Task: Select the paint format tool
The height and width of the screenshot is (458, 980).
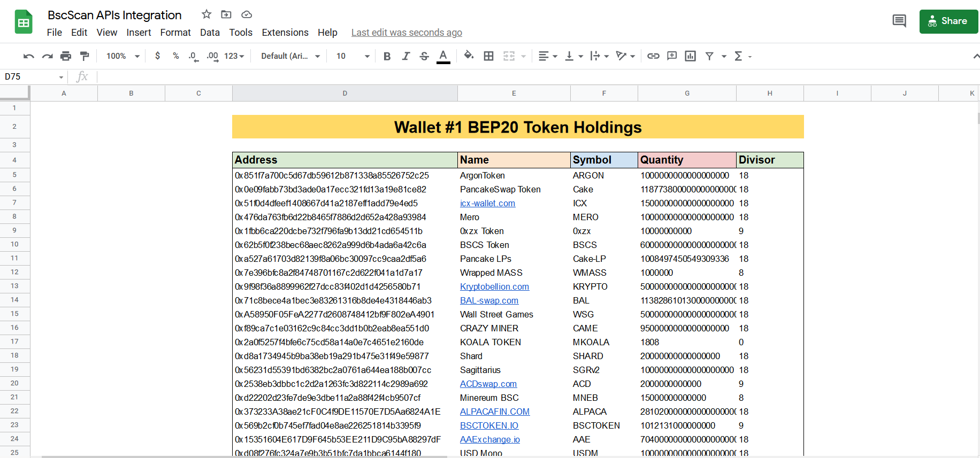Action: tap(85, 56)
